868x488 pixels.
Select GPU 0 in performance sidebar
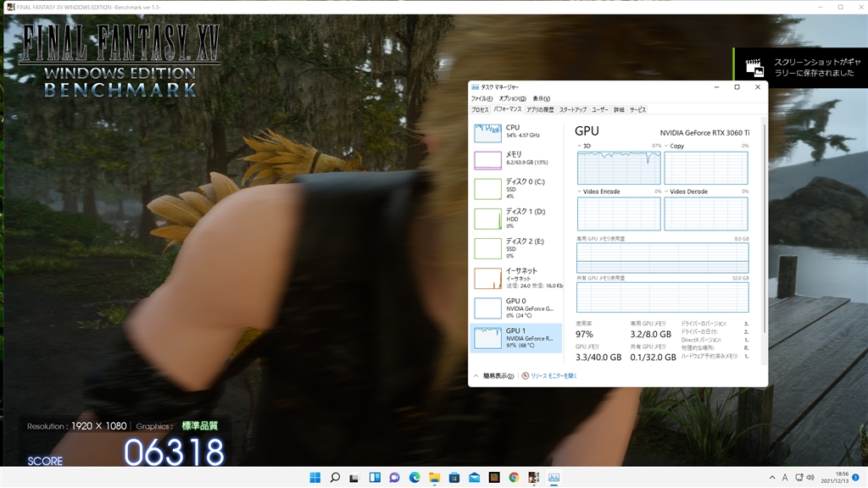516,308
